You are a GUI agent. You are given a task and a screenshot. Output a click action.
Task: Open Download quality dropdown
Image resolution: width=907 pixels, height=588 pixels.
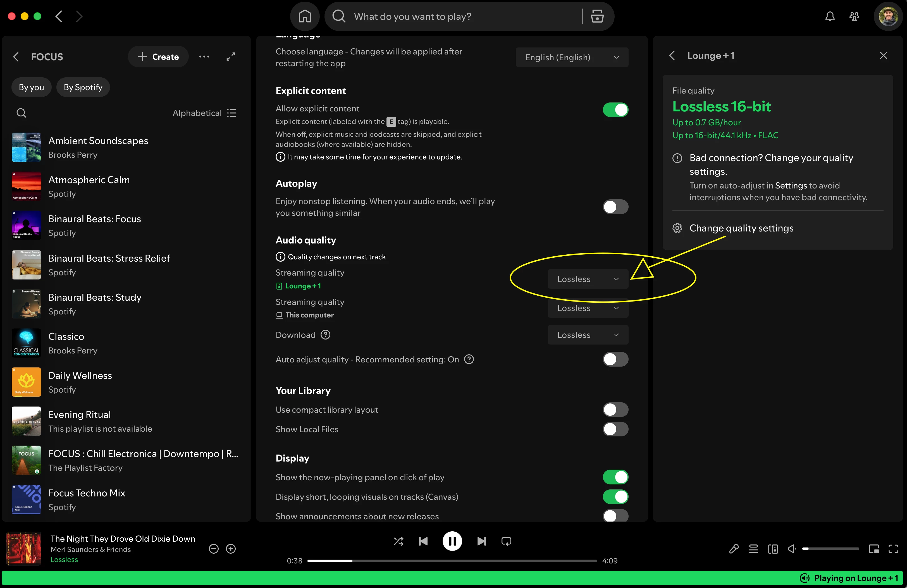pyautogui.click(x=588, y=335)
